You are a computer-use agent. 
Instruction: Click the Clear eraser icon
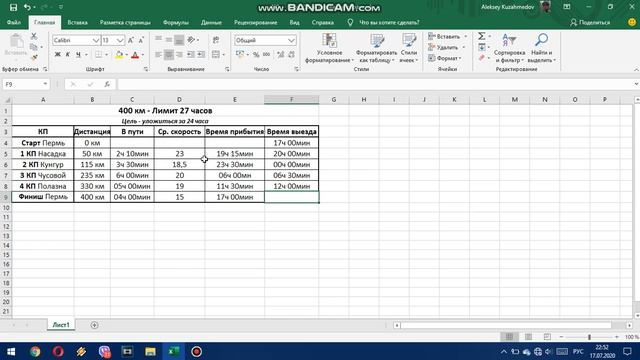482,58
